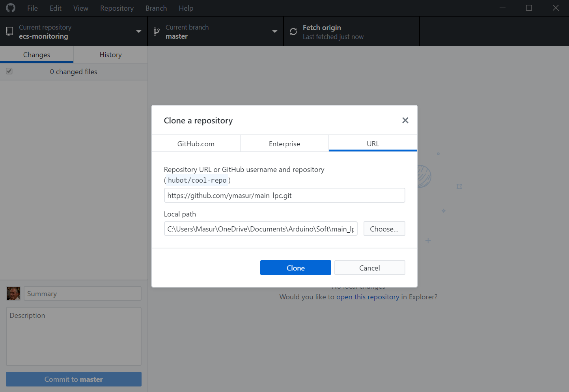Viewport: 569px width, 392px height.
Task: Minimize the GitHub Desktop window
Action: tap(502, 8)
